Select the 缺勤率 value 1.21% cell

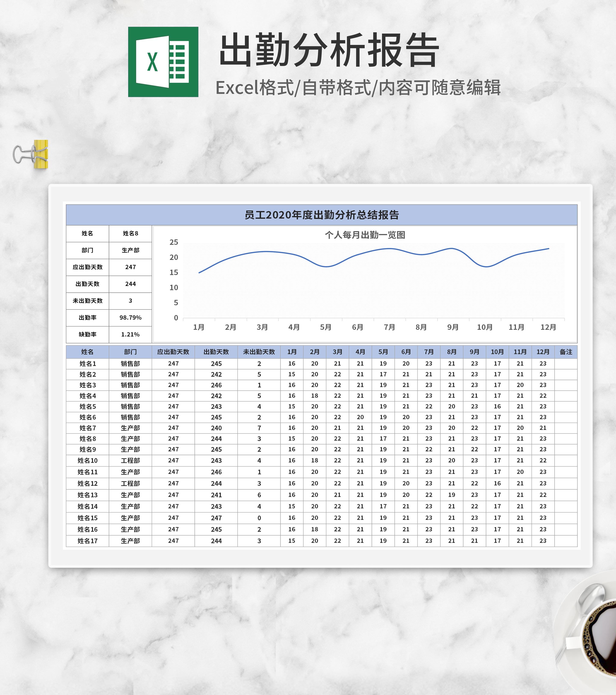pyautogui.click(x=130, y=335)
